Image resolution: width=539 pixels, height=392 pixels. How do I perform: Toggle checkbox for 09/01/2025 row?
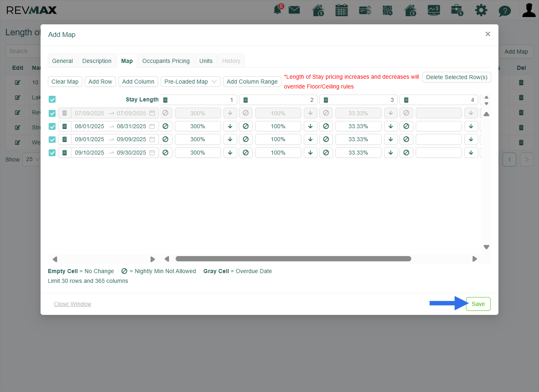(52, 139)
